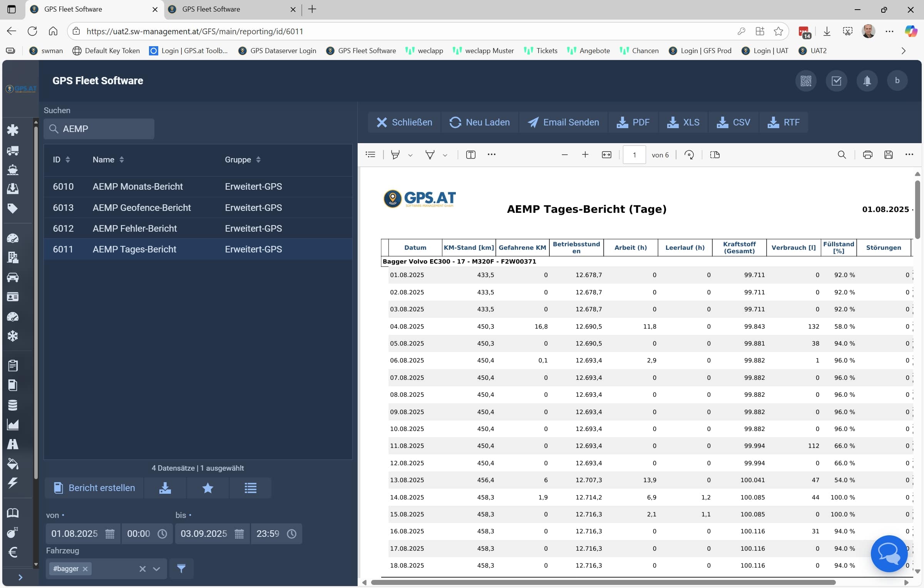The height and width of the screenshot is (588, 924).
Task: Open the chat support bubble
Action: point(889,553)
